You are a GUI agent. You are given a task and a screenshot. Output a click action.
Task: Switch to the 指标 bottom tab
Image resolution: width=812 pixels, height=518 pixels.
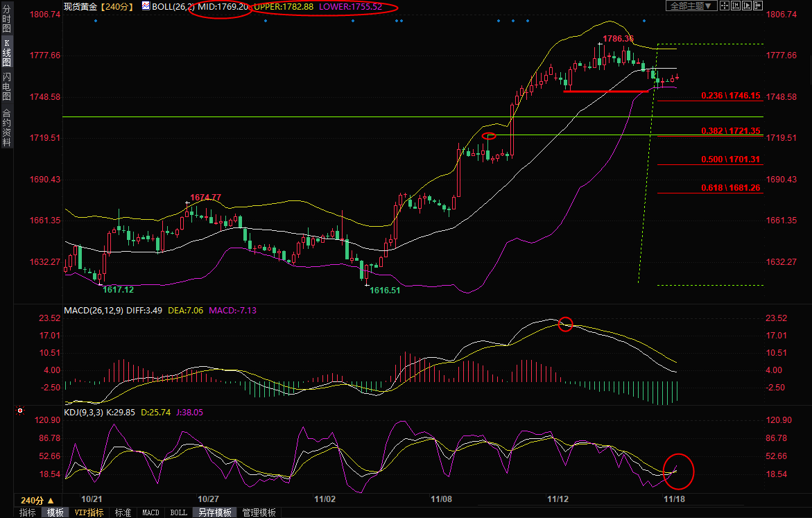(x=28, y=512)
